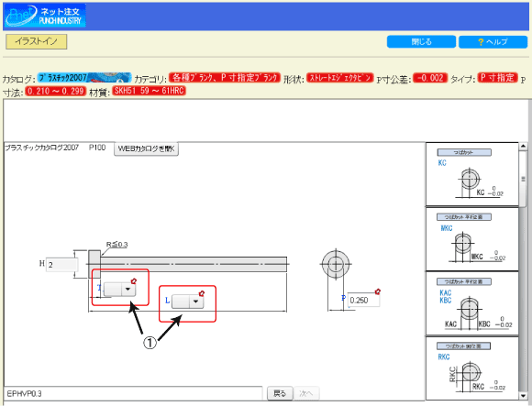Click the プラスチック2007 catalog tag
Viewport: 532px width, 406px height.
pos(84,78)
